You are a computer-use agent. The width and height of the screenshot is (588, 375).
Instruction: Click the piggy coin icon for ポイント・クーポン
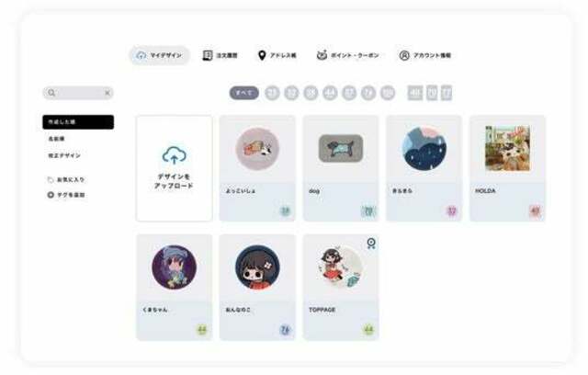point(322,55)
